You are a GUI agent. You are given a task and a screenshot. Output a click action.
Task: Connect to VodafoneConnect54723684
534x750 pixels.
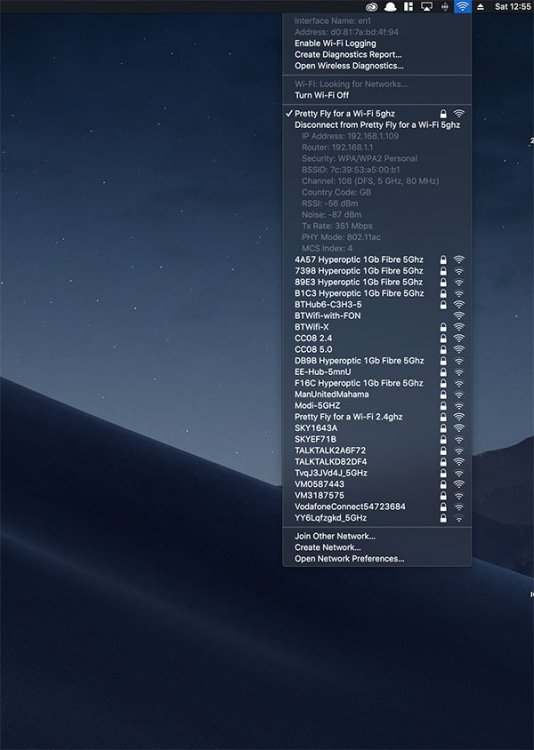[377, 507]
